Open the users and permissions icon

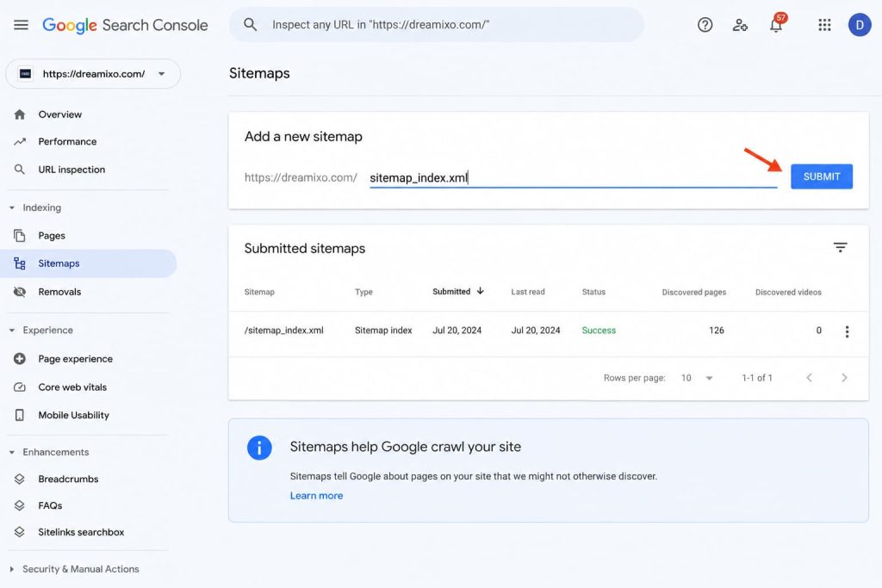click(740, 25)
